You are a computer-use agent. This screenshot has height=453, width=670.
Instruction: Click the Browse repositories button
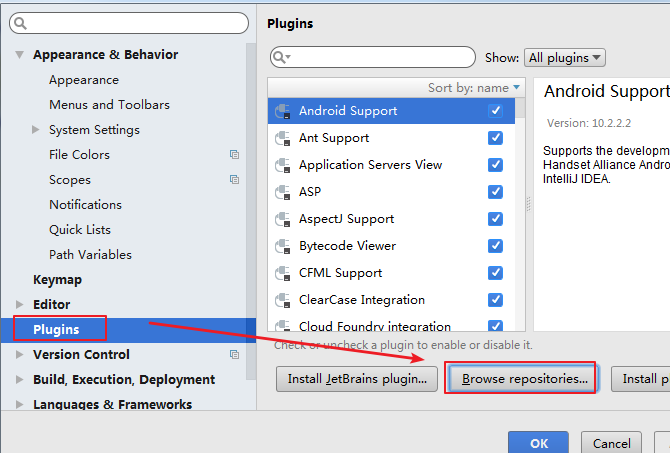click(525, 379)
